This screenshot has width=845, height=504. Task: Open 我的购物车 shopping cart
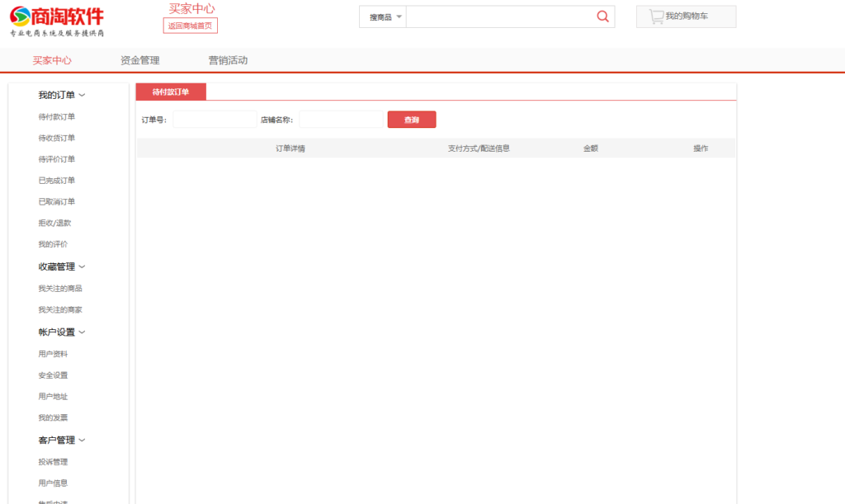click(685, 16)
